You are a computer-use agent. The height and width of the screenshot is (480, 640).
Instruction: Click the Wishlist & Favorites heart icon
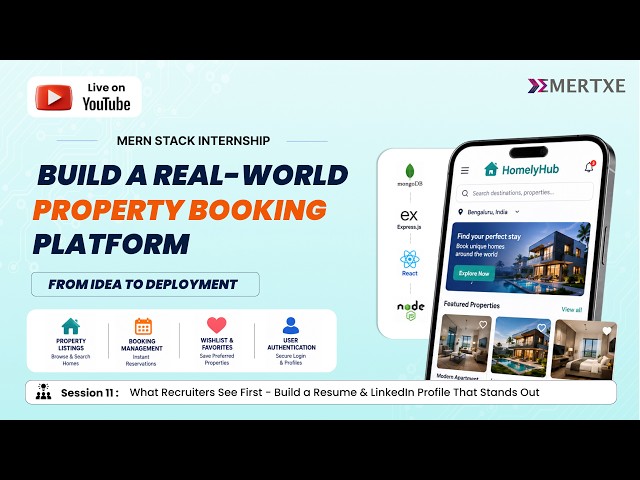coord(217,325)
